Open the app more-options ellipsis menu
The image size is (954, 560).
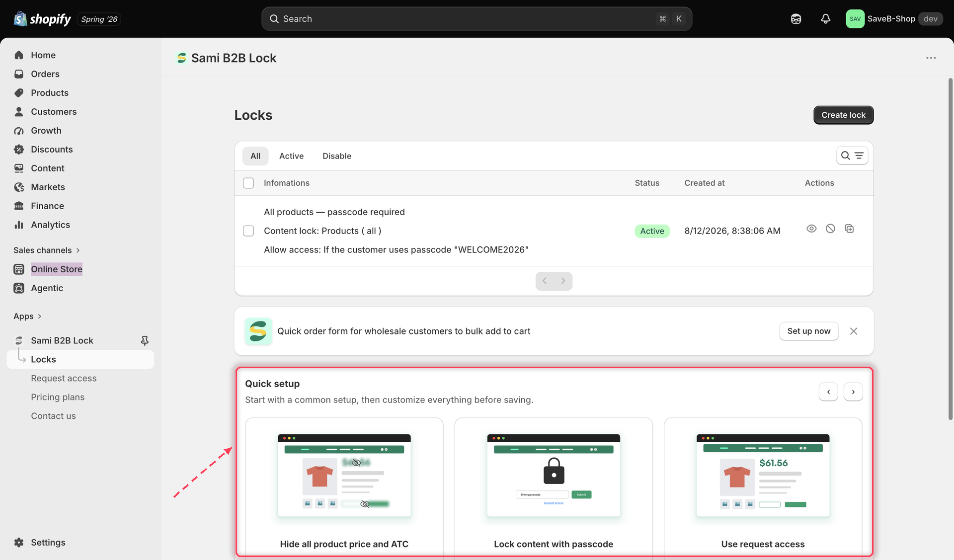point(931,58)
